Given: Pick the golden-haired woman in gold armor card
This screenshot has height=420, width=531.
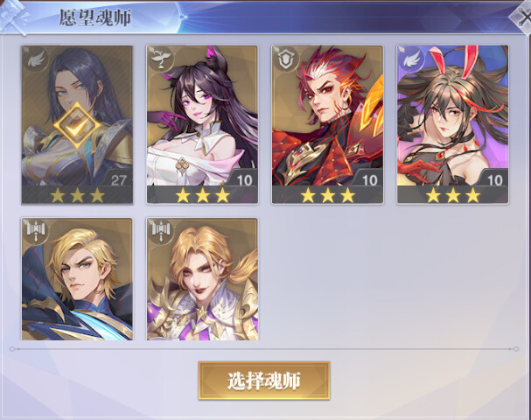Looking at the screenshot, I should (x=202, y=279).
